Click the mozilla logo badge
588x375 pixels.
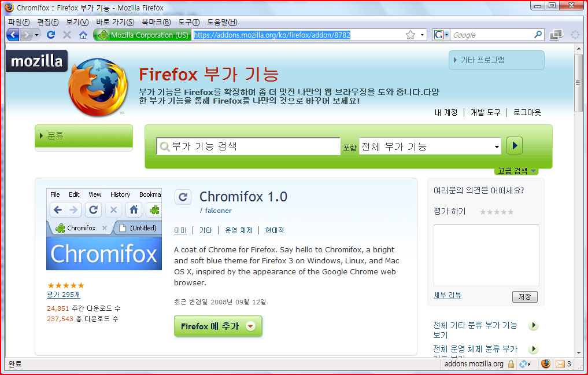pos(37,61)
